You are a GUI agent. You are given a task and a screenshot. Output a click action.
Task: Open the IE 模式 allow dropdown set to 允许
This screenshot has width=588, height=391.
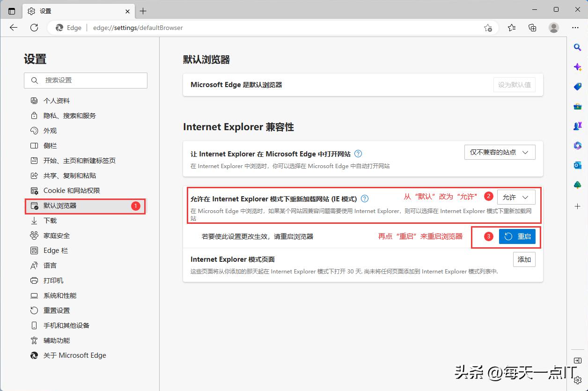[515, 197]
